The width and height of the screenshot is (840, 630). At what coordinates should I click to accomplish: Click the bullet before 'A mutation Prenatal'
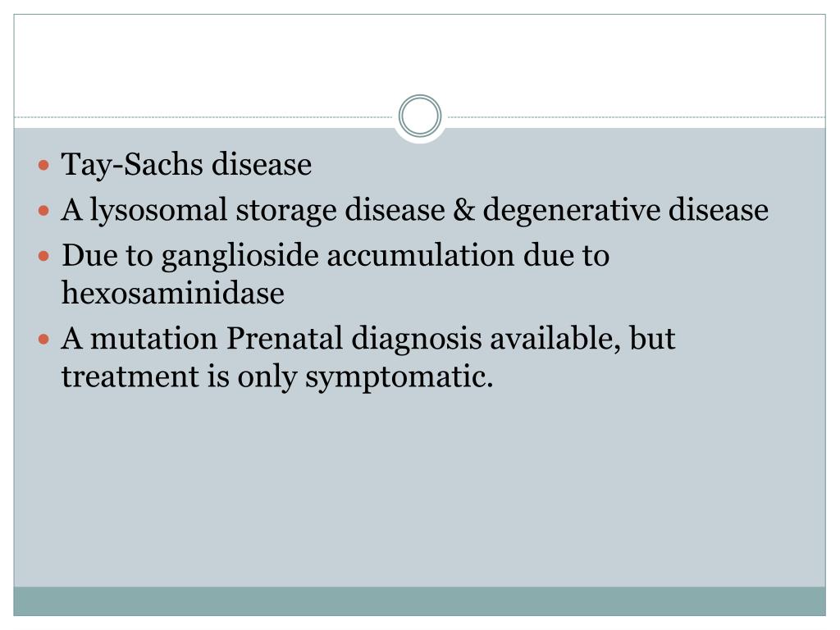(x=44, y=339)
